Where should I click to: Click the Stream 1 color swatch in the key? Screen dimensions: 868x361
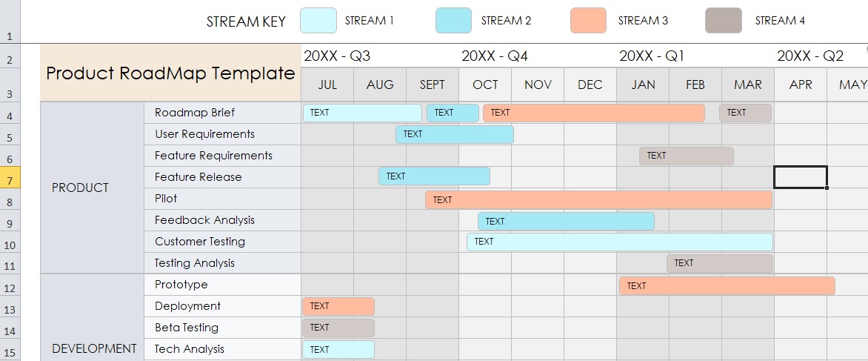318,21
